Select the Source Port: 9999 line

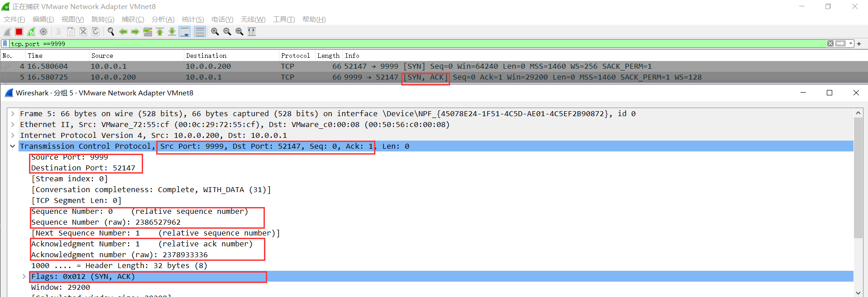[x=70, y=157]
